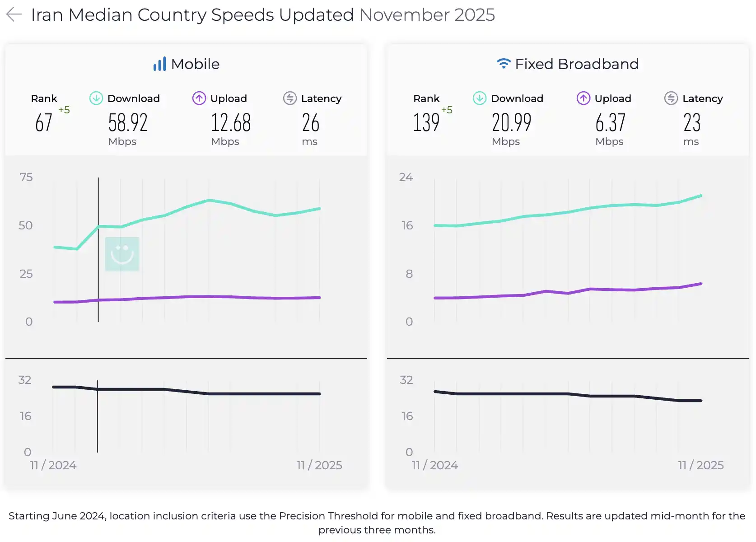Click the back arrow icon
756x542 pixels.
tap(14, 14)
